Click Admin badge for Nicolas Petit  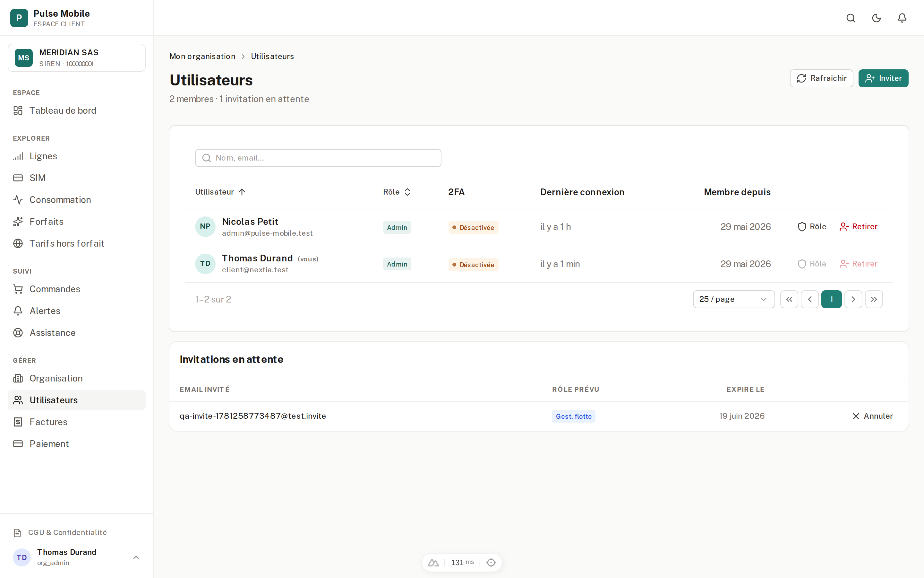point(397,227)
